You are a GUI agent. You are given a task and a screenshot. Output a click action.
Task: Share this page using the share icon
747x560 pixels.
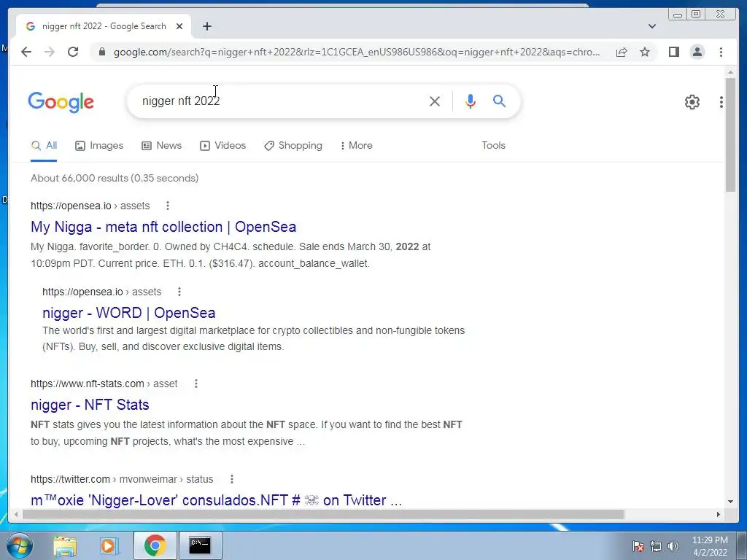point(622,52)
